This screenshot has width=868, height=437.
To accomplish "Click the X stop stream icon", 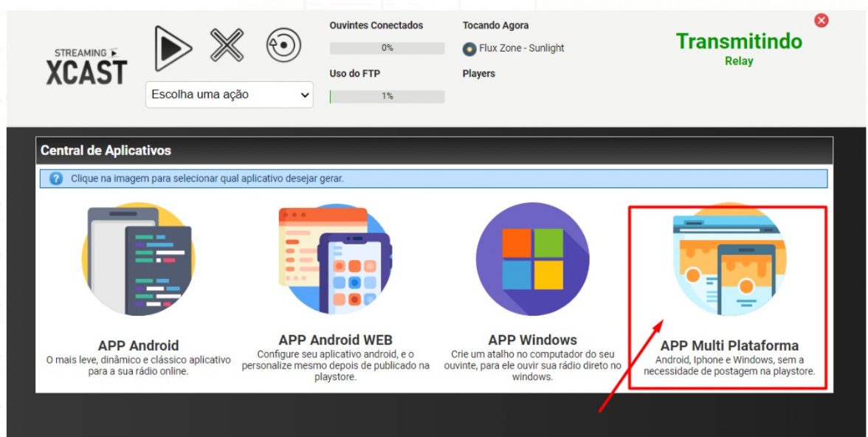I will [x=227, y=45].
